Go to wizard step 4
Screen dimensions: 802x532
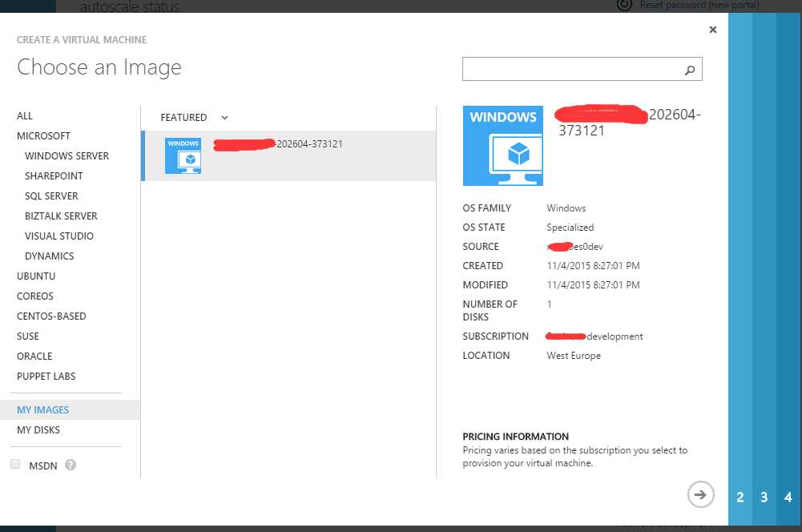[788, 498]
